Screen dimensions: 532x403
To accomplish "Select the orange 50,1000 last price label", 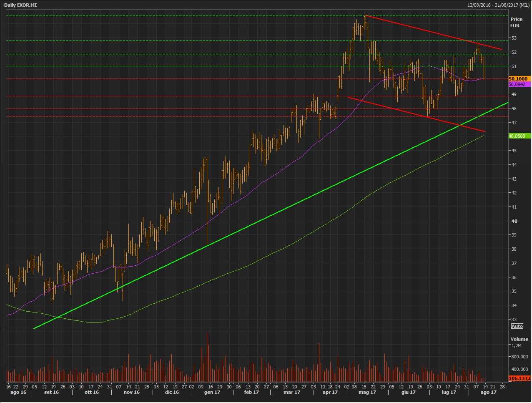I will 518,79.
